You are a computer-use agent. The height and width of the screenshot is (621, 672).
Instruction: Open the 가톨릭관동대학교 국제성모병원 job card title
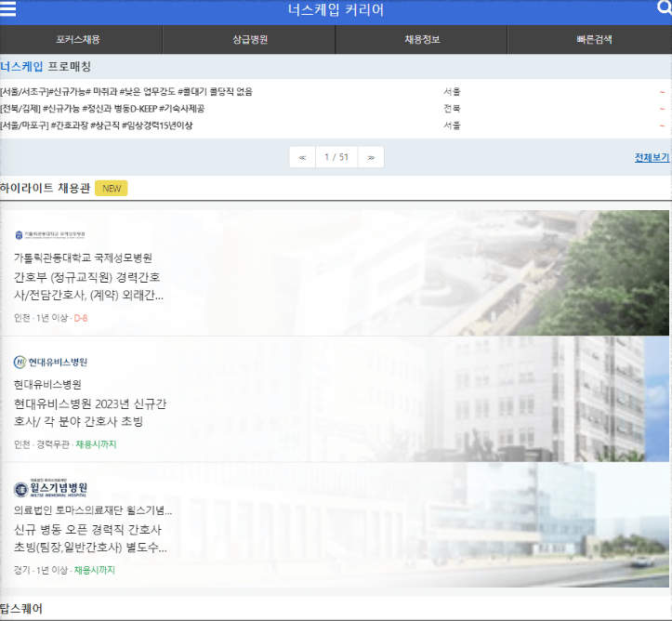[x=88, y=285]
